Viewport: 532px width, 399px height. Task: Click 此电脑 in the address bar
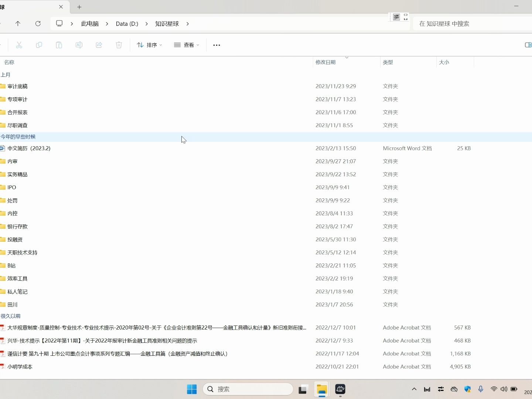(x=90, y=24)
